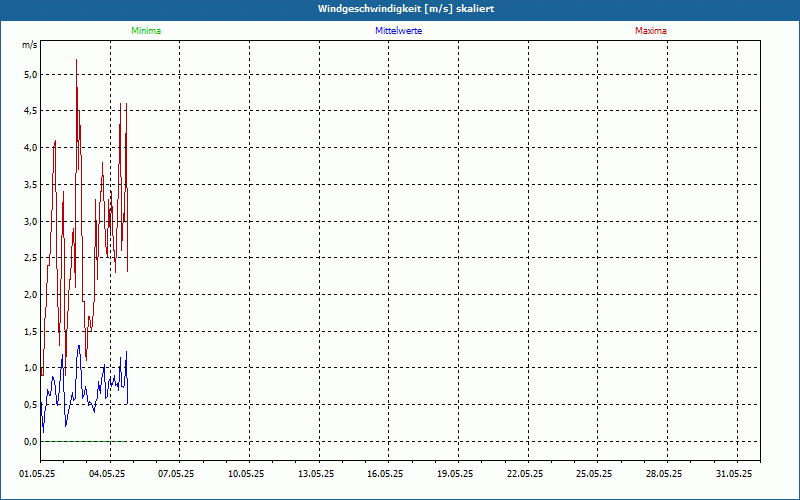Click the 4,0 y-axis value
Image resolution: width=800 pixels, height=500 pixels.
pos(31,148)
